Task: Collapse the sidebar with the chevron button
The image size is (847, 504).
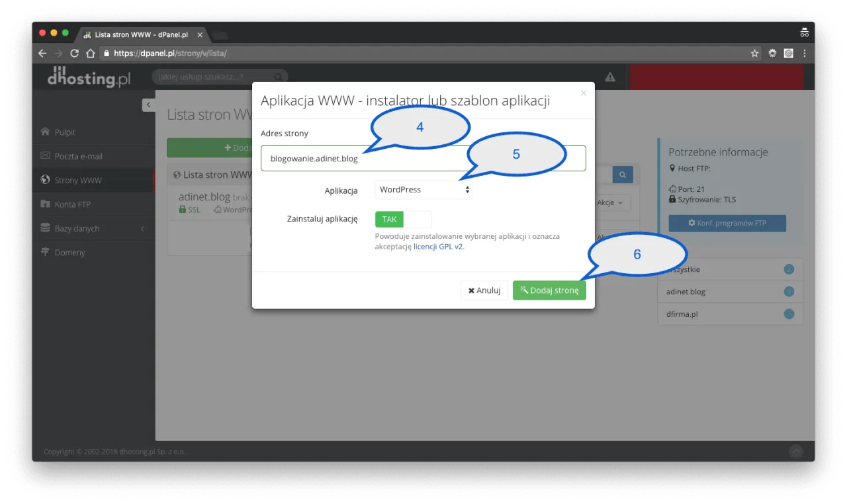Action: (x=149, y=105)
